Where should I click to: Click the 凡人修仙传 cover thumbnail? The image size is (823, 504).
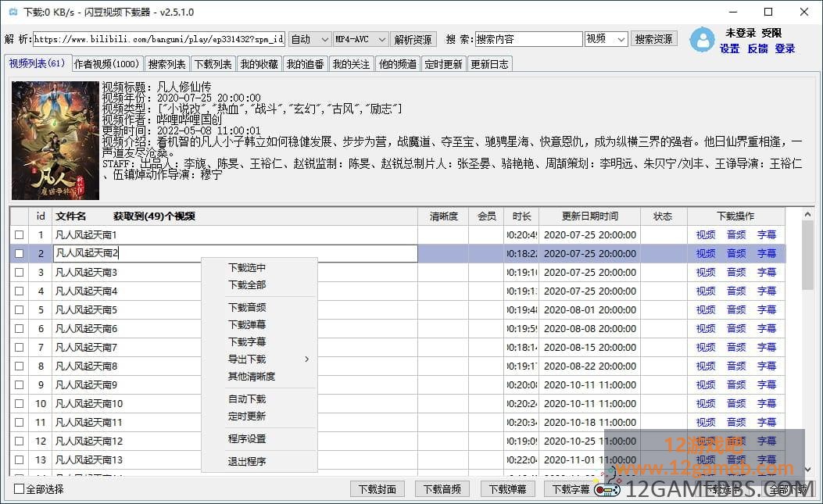click(55, 140)
